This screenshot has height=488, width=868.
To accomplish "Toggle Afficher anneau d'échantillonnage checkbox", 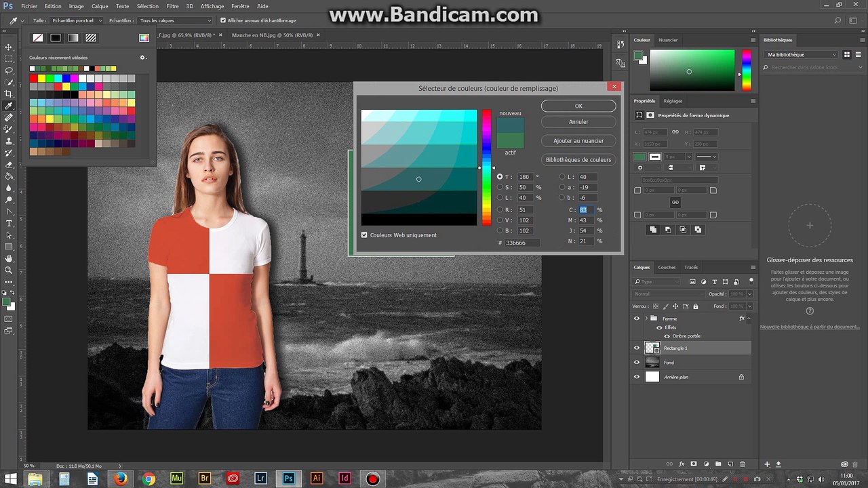I will pos(223,20).
